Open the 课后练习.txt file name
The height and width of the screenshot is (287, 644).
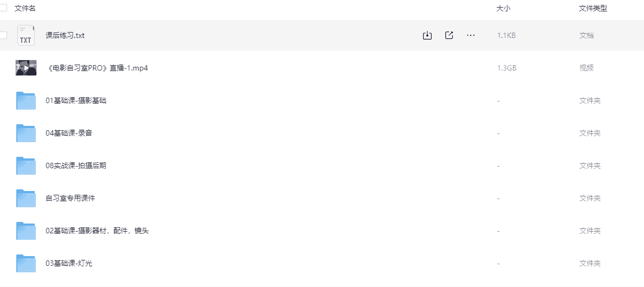click(x=65, y=36)
